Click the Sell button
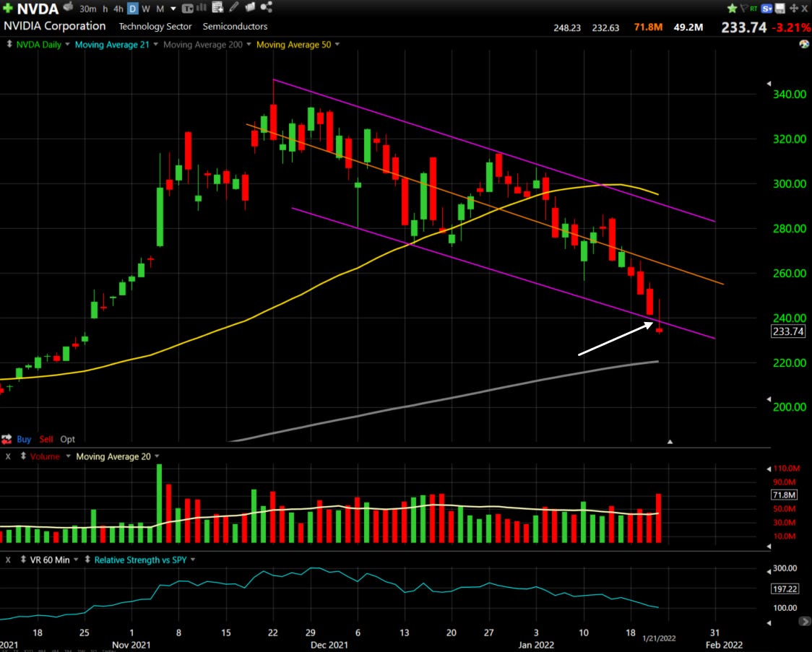This screenshot has width=812, height=652. pyautogui.click(x=46, y=439)
